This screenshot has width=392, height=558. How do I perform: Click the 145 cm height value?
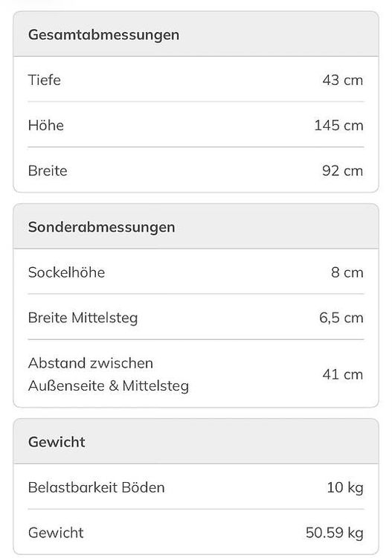click(x=338, y=125)
